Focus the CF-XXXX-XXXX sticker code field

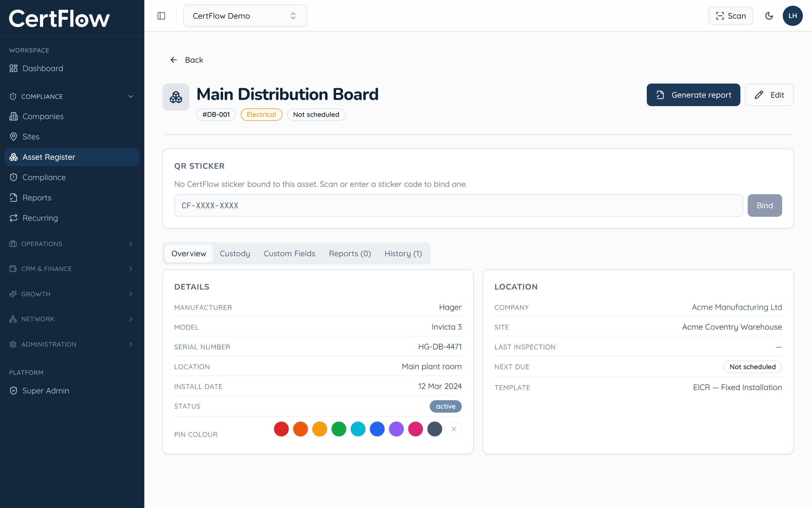pyautogui.click(x=458, y=205)
